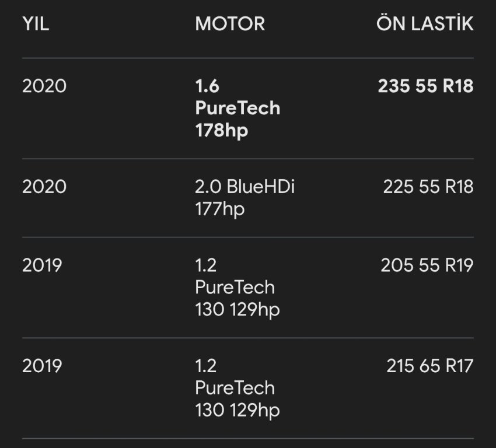Click the year 2019 in the R19 row

[x=42, y=265]
